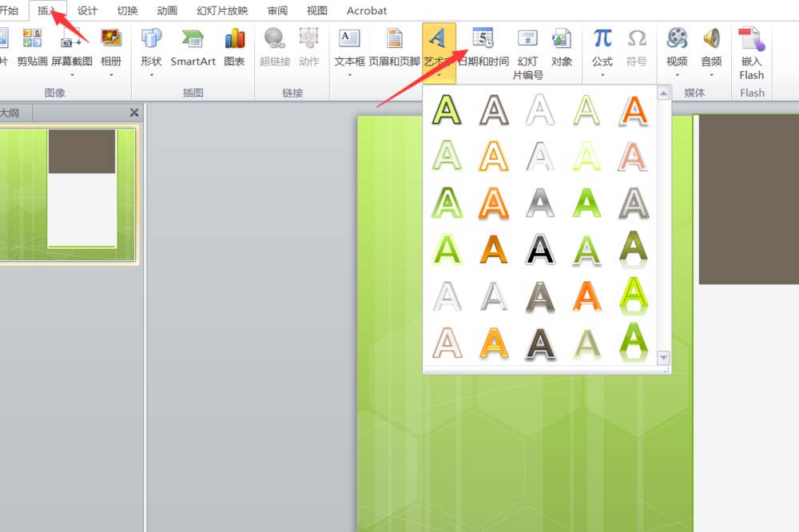Expand the 音频 dropdown arrow
The image size is (799, 532).
(x=711, y=75)
